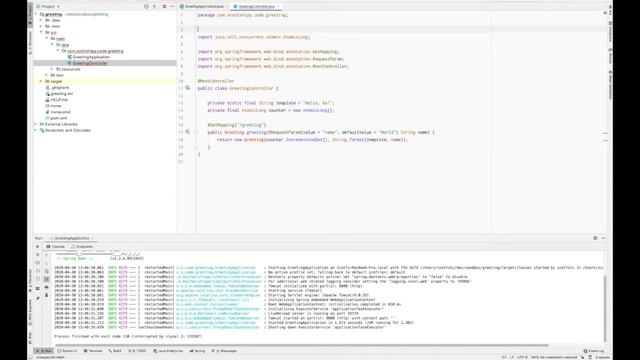Expand External Libraries node
This screenshot has width=640, height=360.
coord(36,124)
